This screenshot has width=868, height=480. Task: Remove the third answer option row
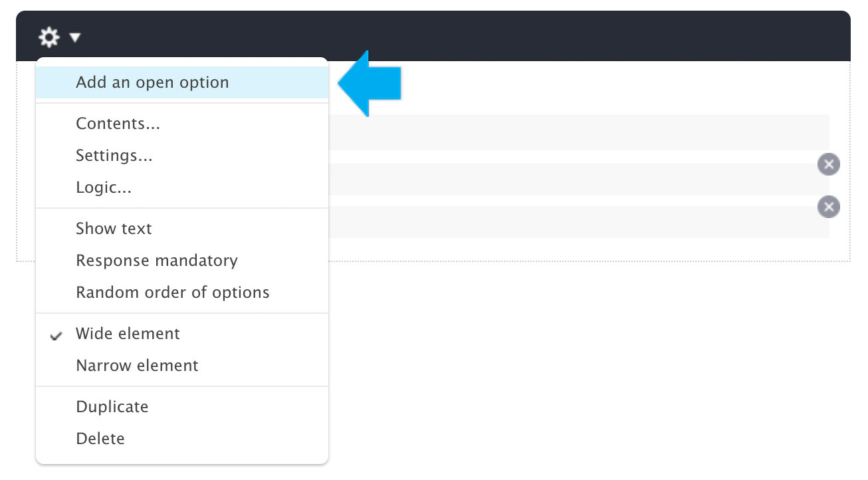(828, 207)
